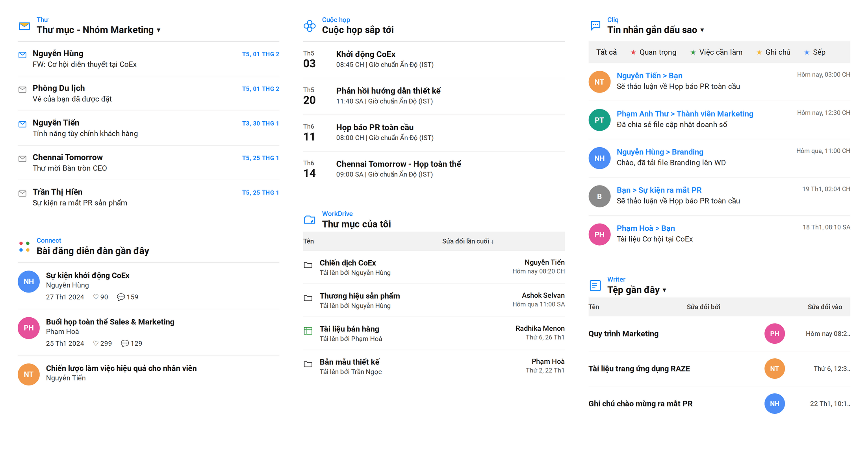Click the comment icon on Buổi họp toàn thể post

click(x=125, y=344)
